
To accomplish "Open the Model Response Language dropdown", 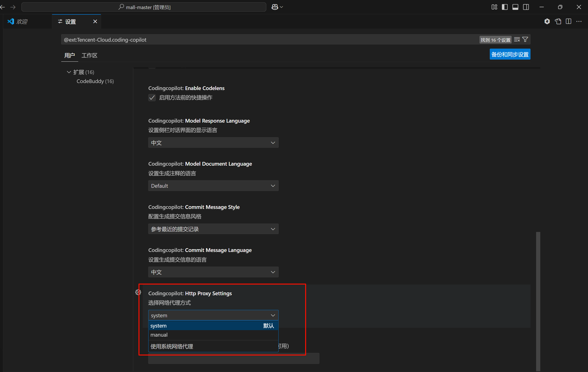I will point(213,143).
